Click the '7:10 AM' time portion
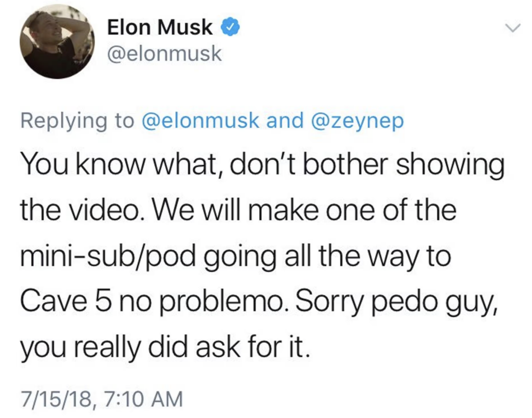 coord(143,398)
